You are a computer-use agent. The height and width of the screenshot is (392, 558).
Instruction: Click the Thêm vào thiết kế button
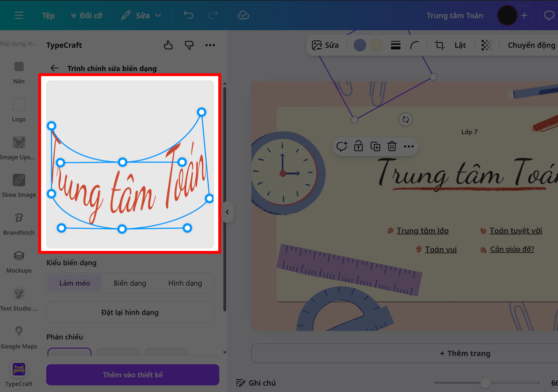(132, 375)
